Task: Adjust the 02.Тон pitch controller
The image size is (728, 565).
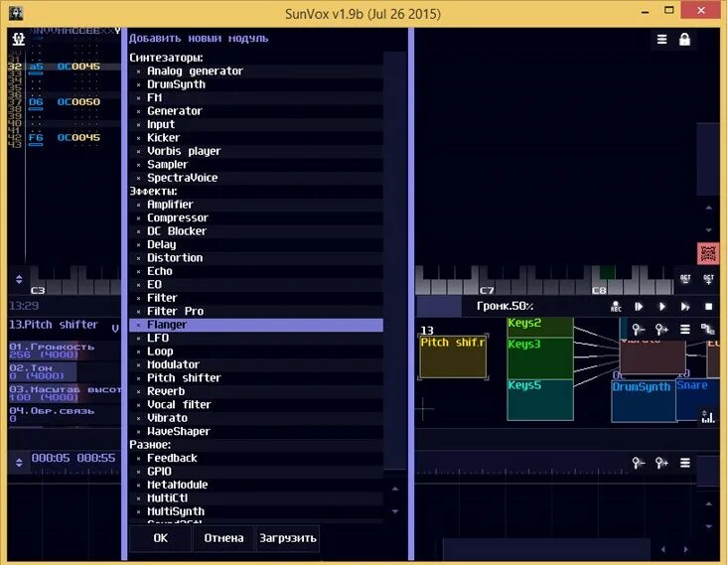Action: (65, 372)
